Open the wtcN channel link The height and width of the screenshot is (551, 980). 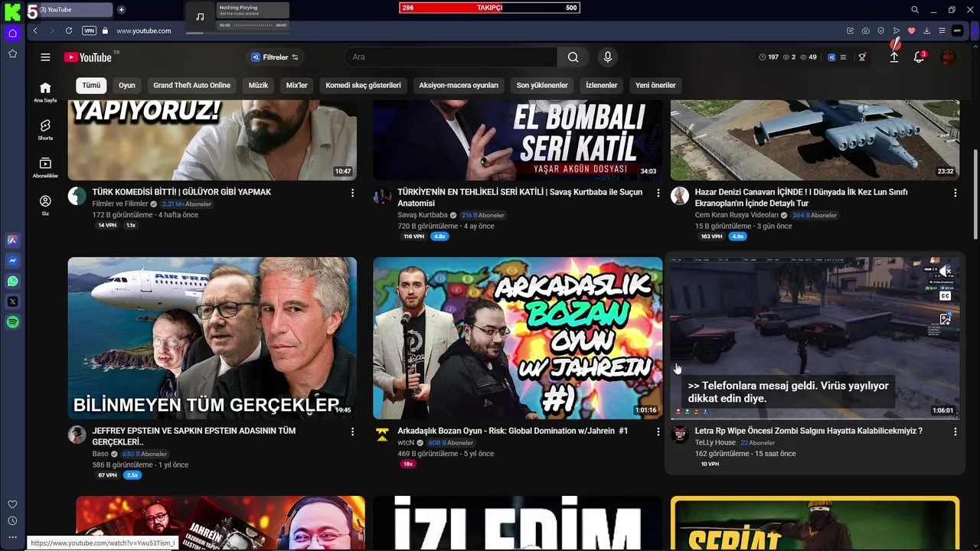pos(406,442)
